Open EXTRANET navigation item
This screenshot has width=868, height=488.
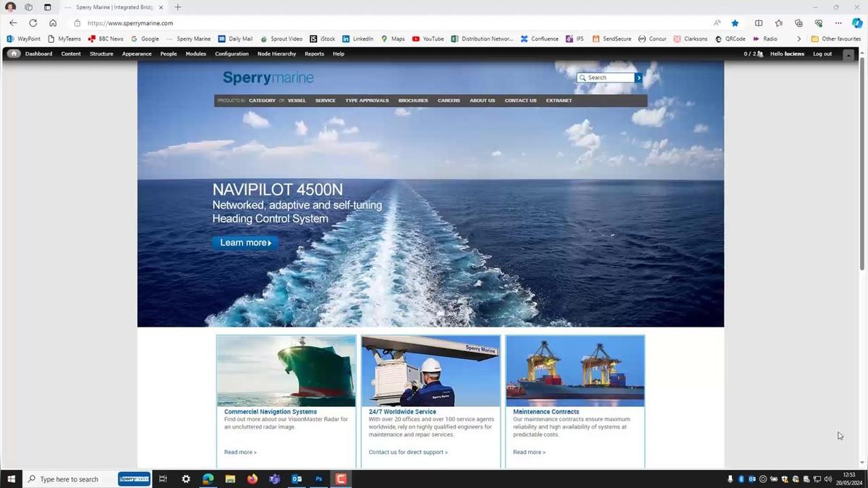559,101
